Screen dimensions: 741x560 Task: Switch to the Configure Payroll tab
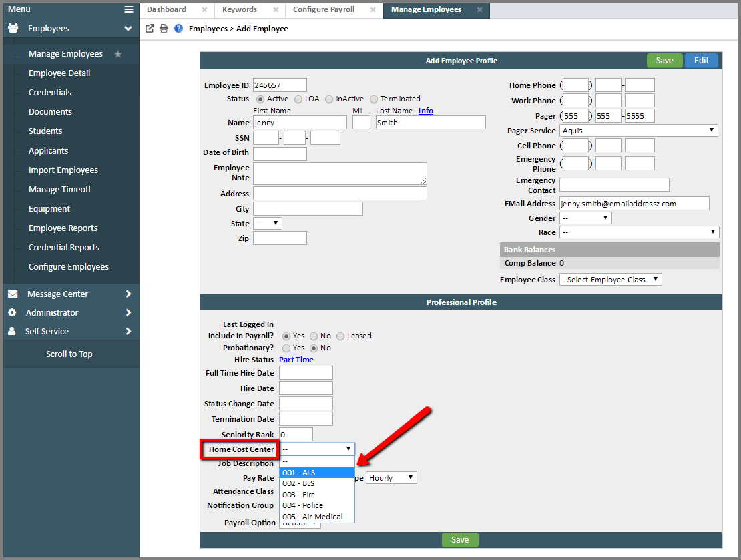click(325, 10)
